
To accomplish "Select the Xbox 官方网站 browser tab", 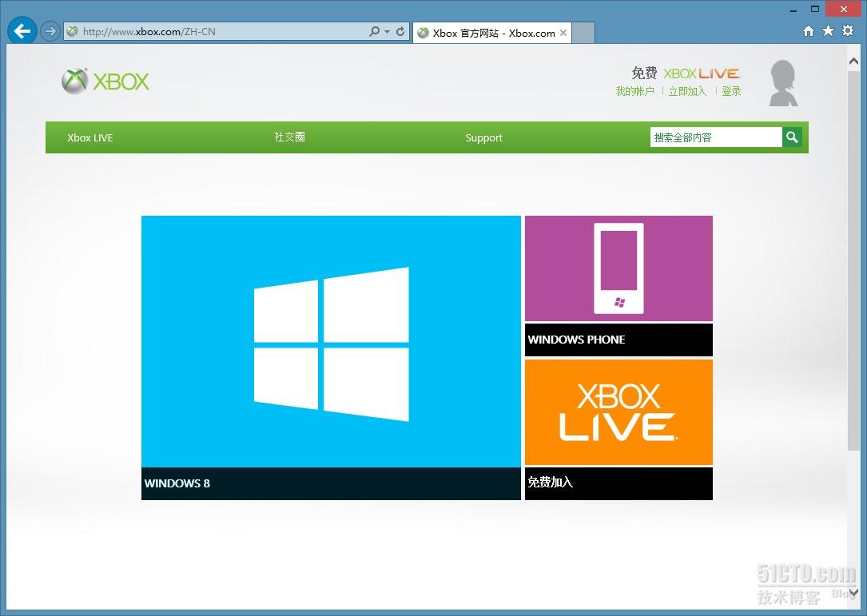I will pos(493,34).
